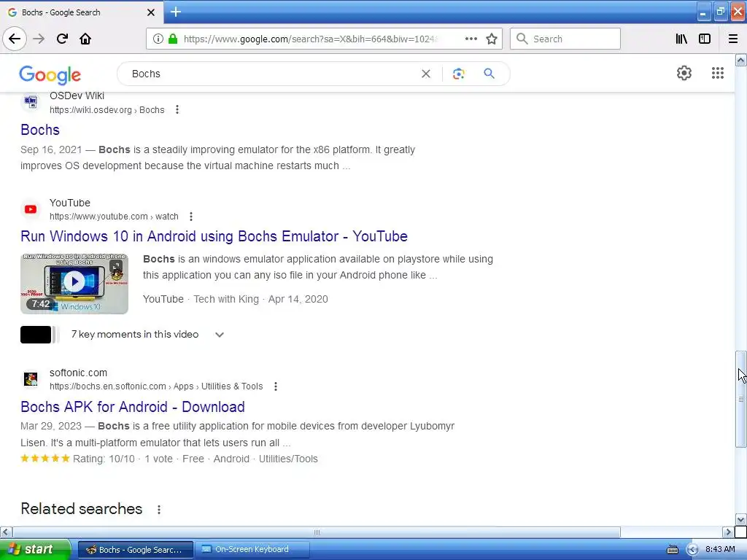This screenshot has height=560, width=747.
Task: Click the vertical scrollbar up arrow
Action: [741, 60]
